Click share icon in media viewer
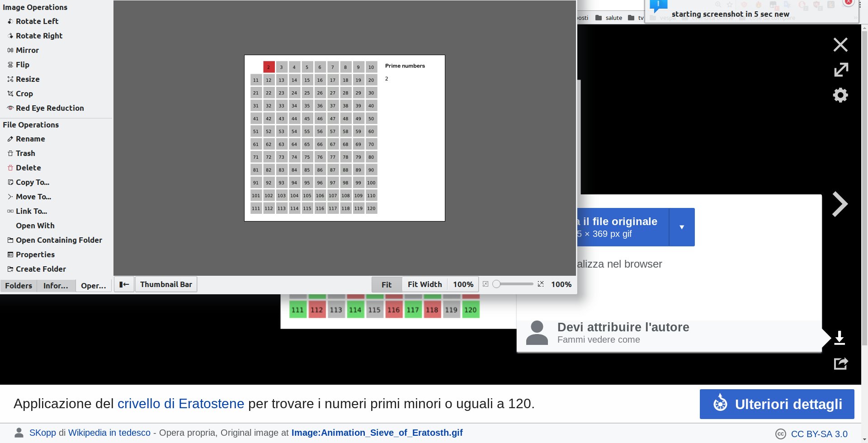The height and width of the screenshot is (443, 868). [841, 363]
